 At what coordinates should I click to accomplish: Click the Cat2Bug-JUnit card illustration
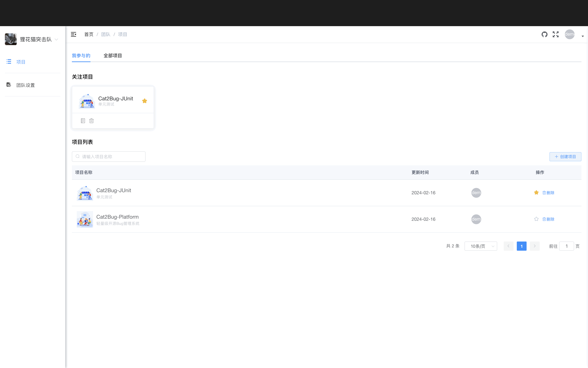point(87,101)
